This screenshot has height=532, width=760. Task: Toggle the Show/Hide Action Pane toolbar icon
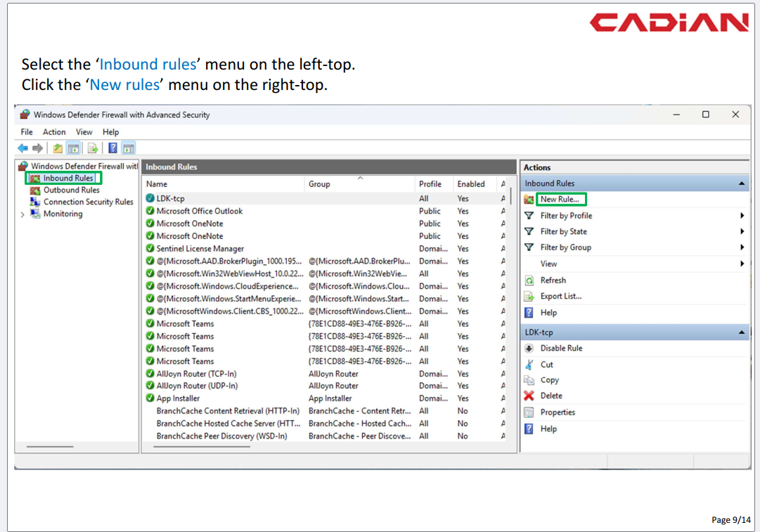pos(128,148)
